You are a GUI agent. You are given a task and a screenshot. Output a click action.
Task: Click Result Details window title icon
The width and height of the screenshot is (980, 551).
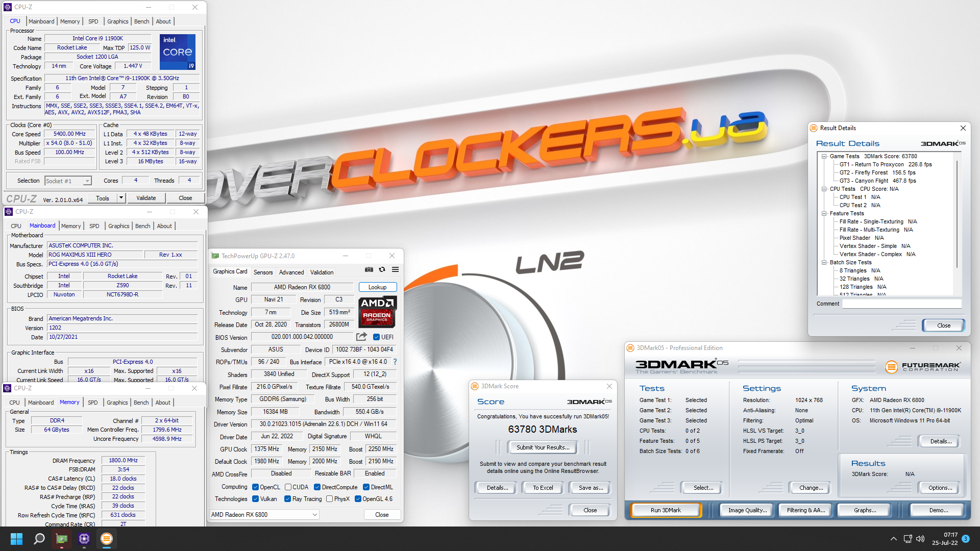(x=814, y=128)
